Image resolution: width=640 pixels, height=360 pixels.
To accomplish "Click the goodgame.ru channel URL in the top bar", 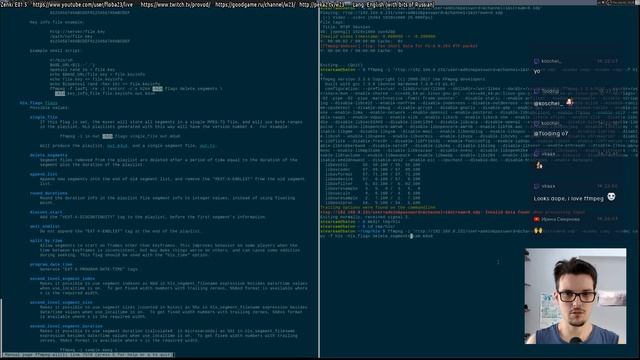I will [255, 5].
